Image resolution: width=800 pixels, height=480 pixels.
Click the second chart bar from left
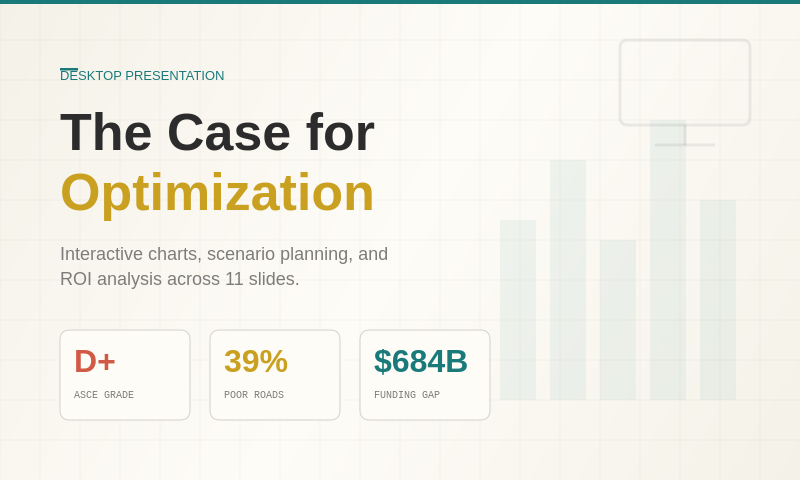(x=568, y=280)
